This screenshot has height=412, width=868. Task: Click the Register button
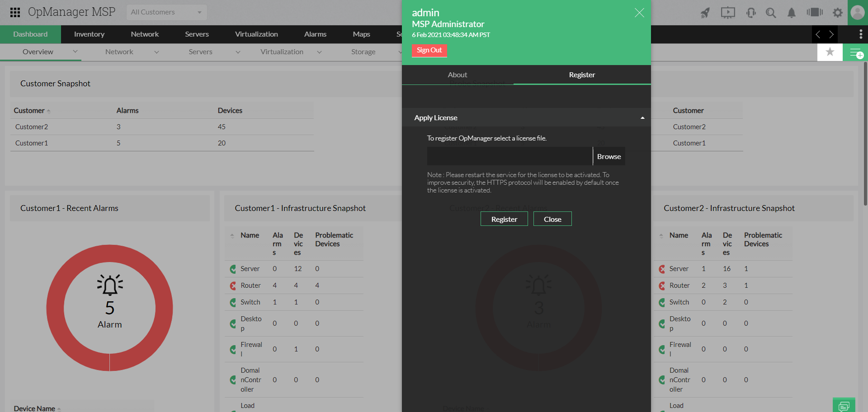pyautogui.click(x=504, y=219)
